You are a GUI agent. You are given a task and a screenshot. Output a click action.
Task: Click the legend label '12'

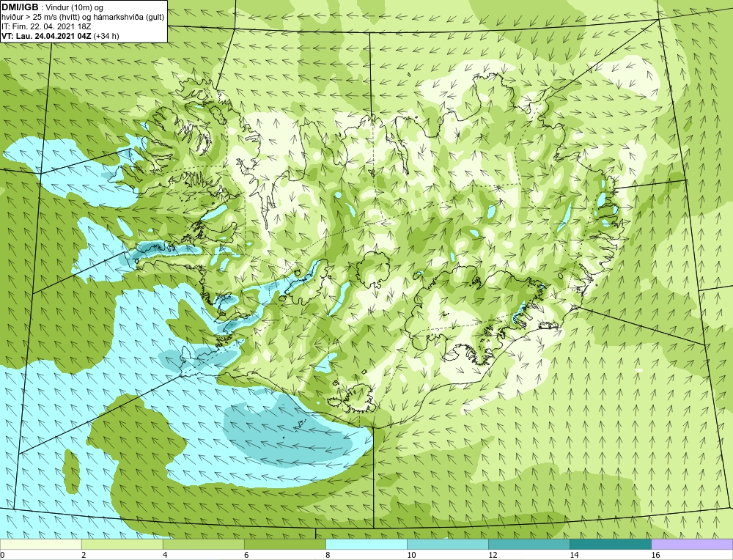tap(493, 555)
